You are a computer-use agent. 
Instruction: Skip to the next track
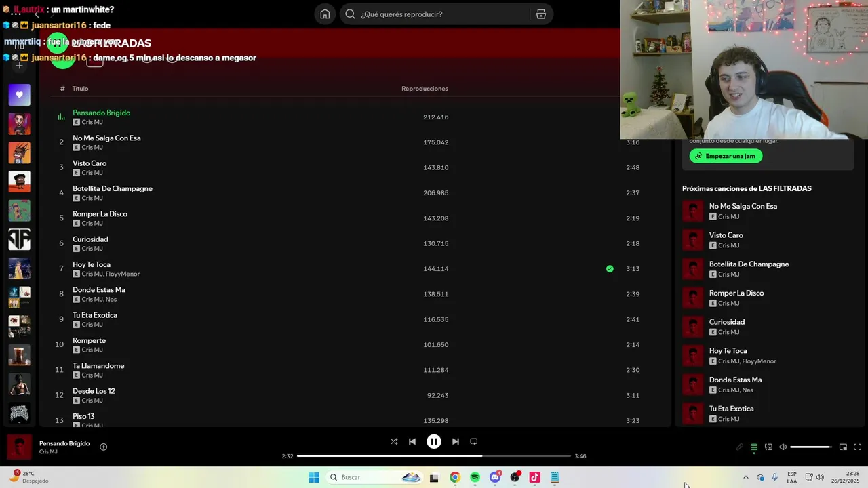[456, 441]
